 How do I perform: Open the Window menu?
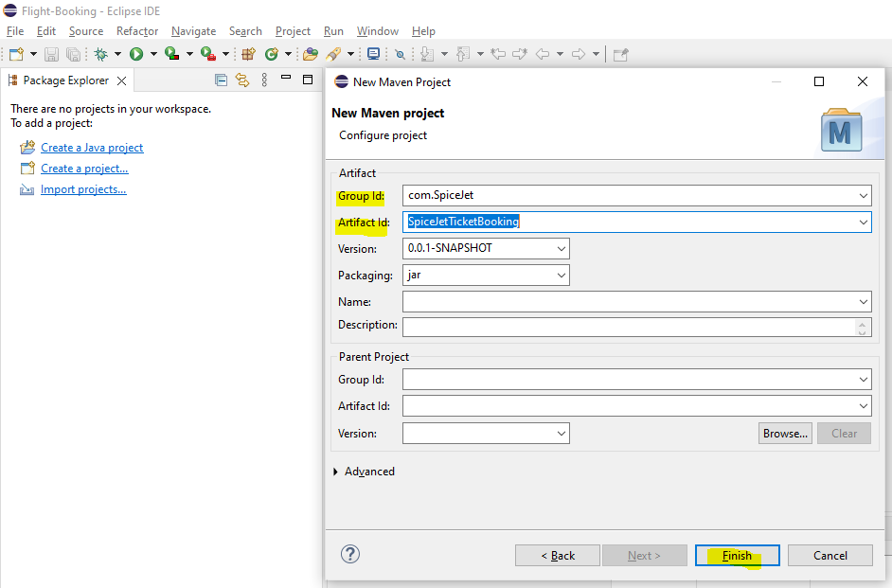(x=378, y=31)
